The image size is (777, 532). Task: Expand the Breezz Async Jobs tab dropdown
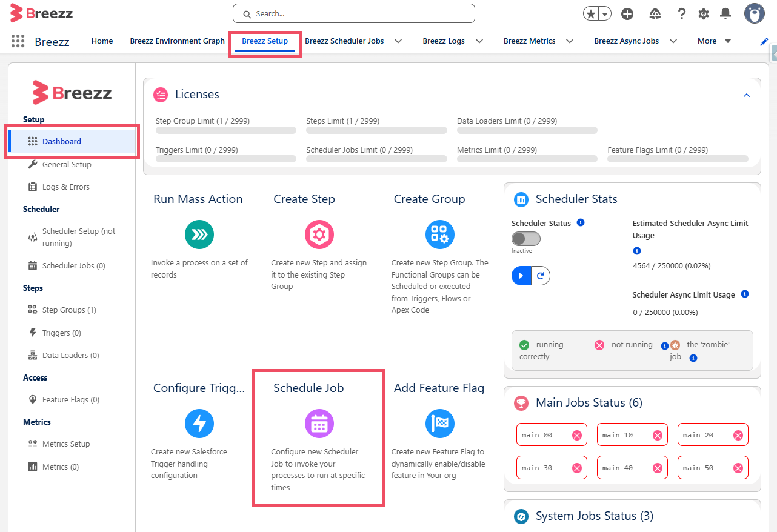673,41
